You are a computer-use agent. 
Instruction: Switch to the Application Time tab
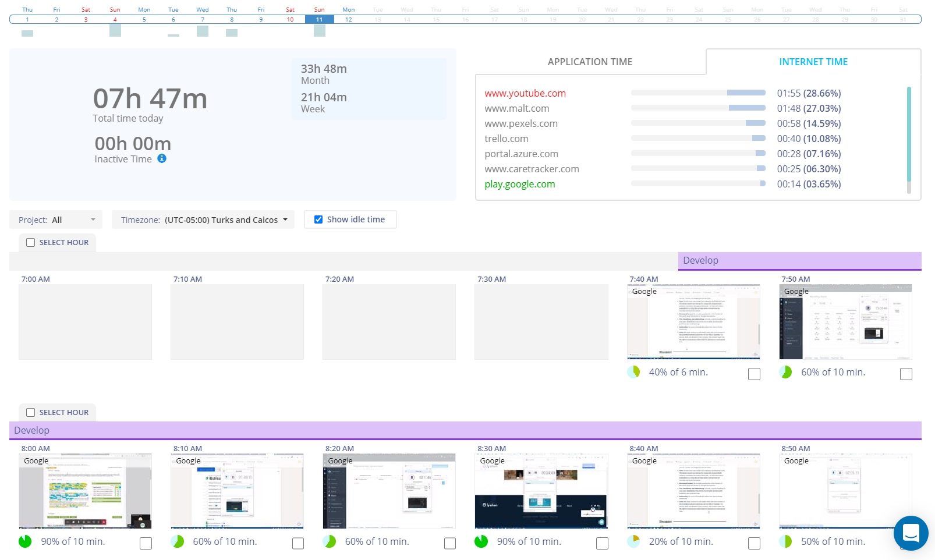[x=590, y=62]
